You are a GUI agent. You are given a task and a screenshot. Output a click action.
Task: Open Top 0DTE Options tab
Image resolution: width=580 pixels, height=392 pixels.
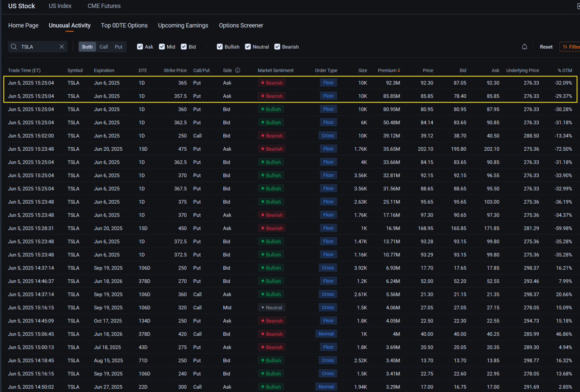coord(124,25)
